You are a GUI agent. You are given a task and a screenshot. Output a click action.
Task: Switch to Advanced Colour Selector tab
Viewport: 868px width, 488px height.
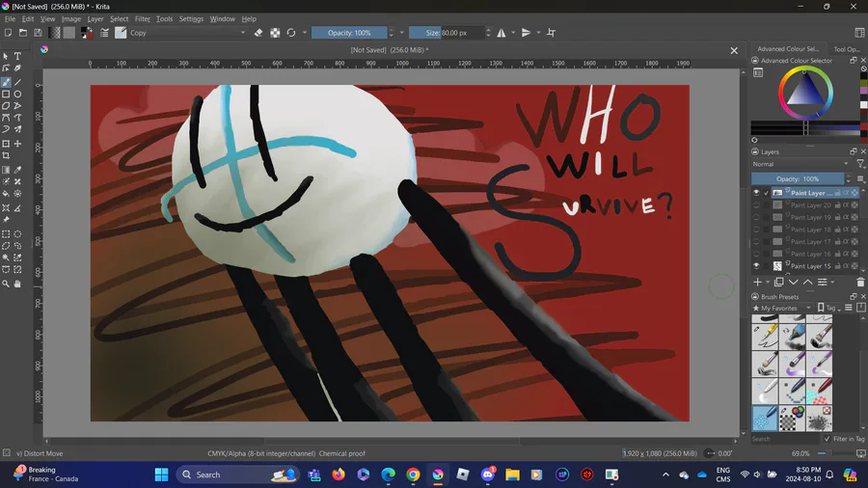pyautogui.click(x=788, y=48)
